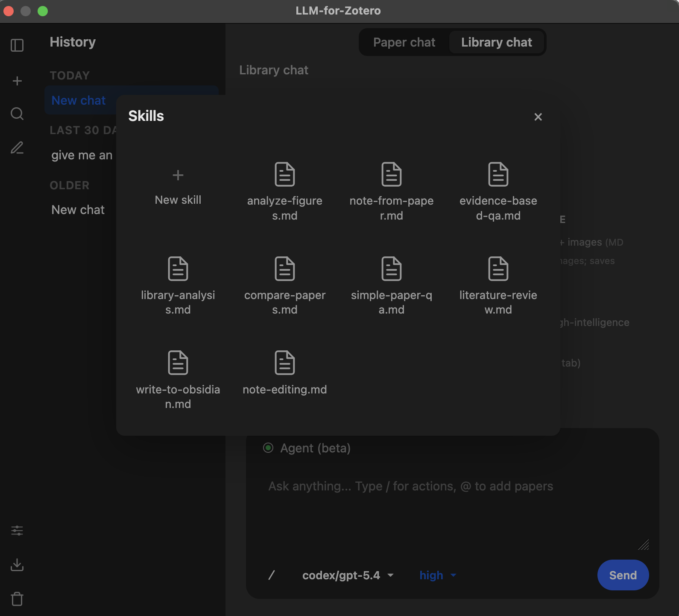The width and height of the screenshot is (679, 616).
Task: Open the write-to-obsidian.md skill
Action: click(x=178, y=380)
